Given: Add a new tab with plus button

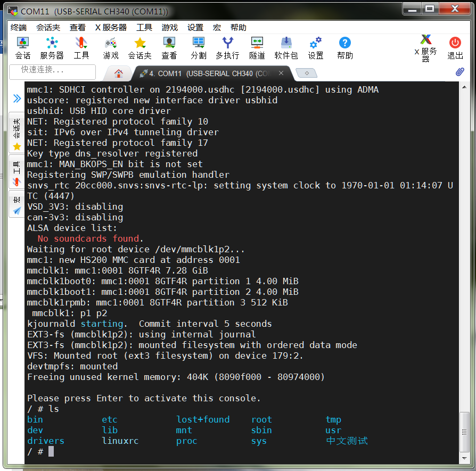Looking at the screenshot, I should click(x=307, y=73).
